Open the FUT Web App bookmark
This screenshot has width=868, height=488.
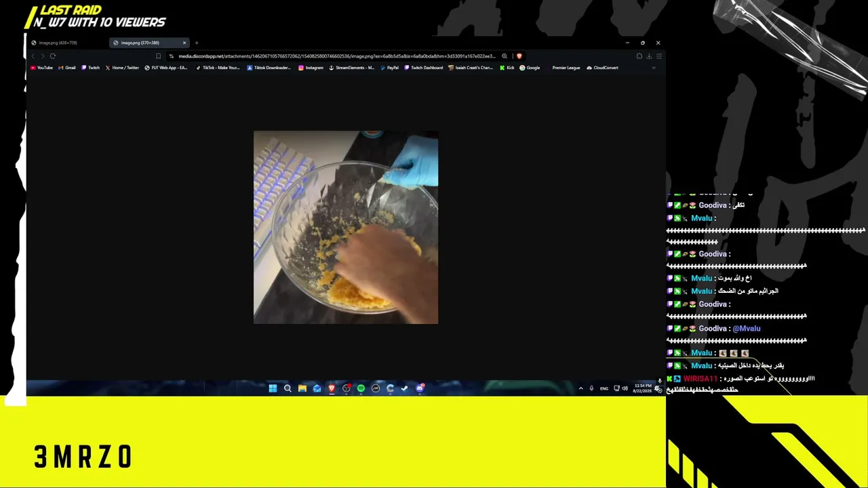pos(166,68)
